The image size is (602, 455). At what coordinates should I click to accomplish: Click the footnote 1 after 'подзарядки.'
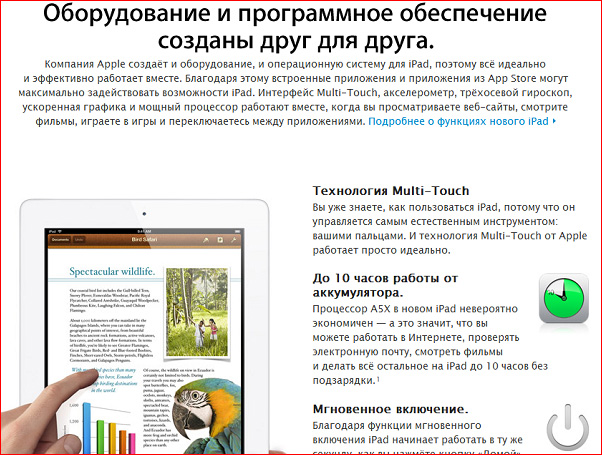tap(378, 379)
